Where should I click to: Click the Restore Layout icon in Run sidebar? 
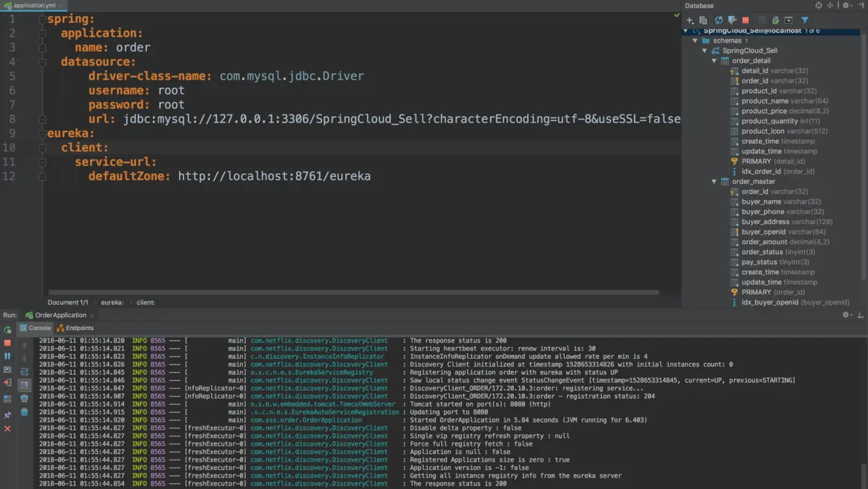(8, 399)
